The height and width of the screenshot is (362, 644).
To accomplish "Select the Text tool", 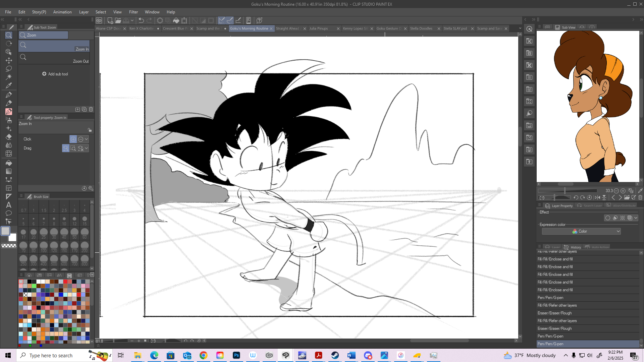I will point(9,205).
